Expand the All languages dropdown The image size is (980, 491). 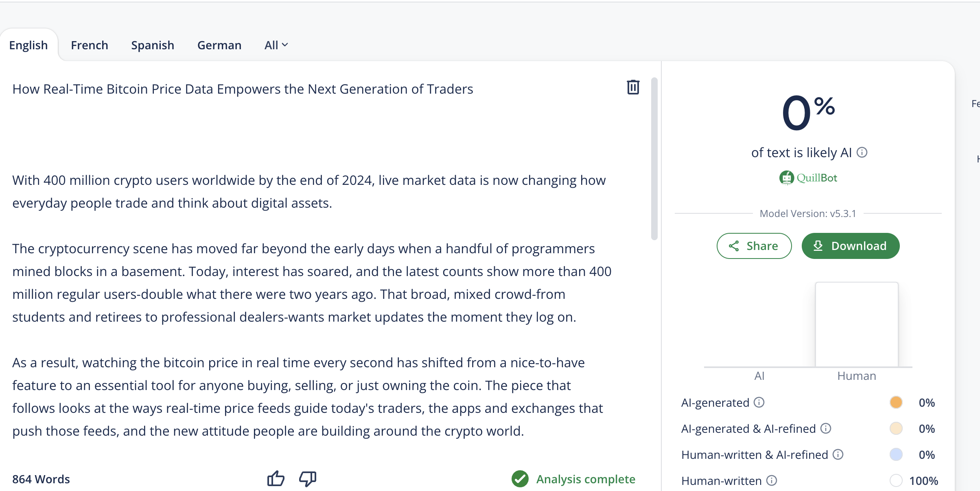(276, 45)
